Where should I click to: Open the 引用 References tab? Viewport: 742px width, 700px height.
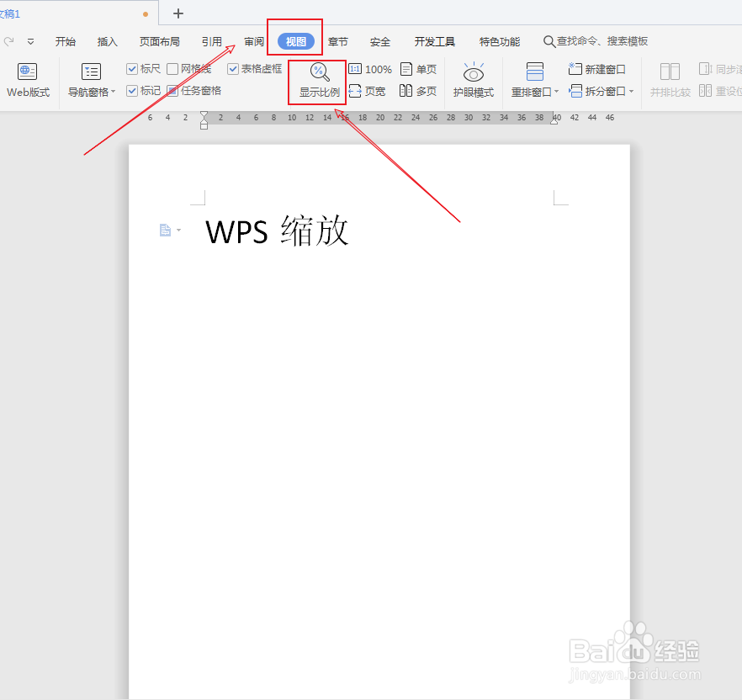(x=211, y=42)
